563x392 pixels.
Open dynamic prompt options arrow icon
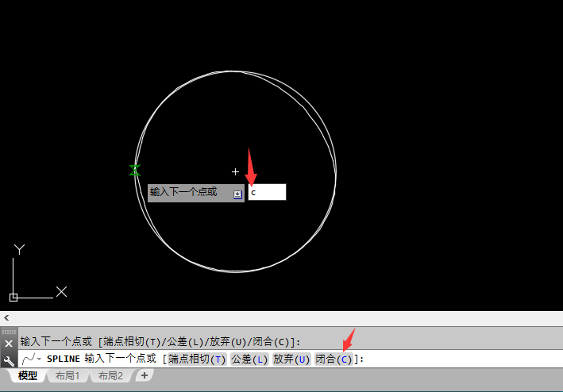237,194
